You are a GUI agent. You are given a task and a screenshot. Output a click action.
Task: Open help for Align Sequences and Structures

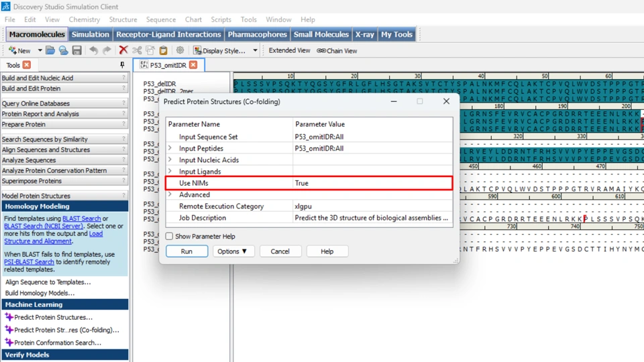coord(123,149)
